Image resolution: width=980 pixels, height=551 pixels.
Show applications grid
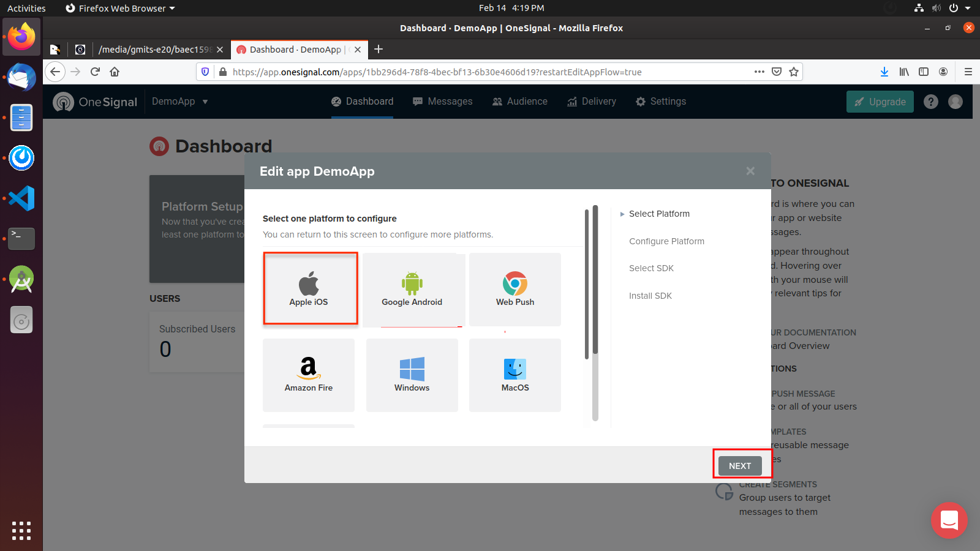tap(21, 531)
